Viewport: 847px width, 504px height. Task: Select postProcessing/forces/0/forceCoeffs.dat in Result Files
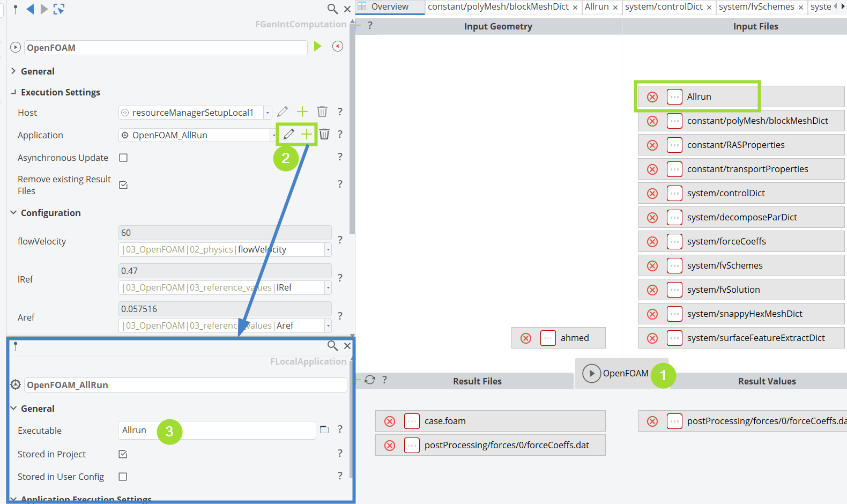tap(491, 445)
